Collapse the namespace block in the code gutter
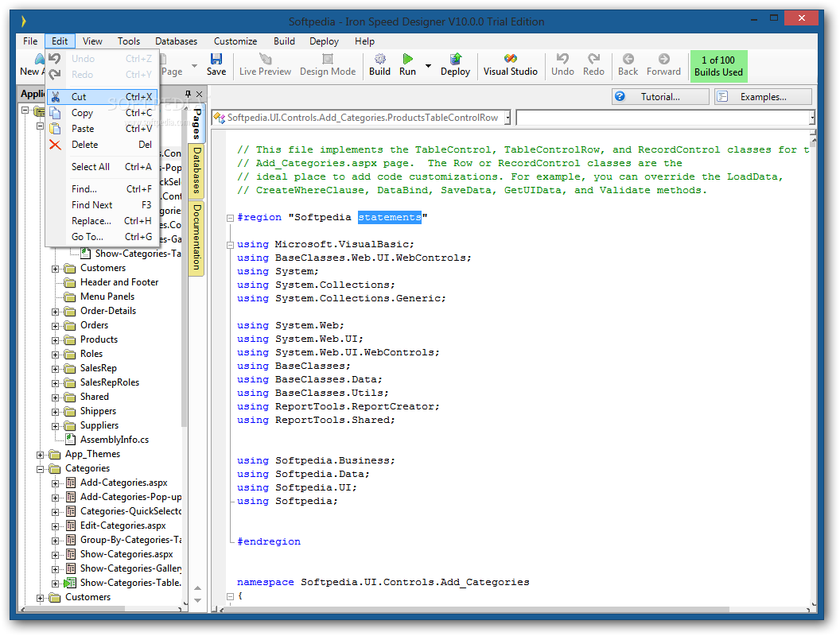The image size is (840, 636). coord(230,596)
